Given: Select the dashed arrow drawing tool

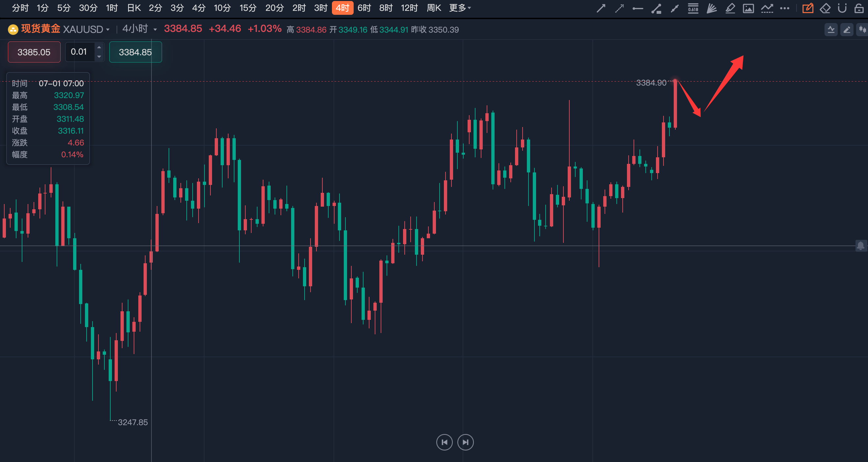Looking at the screenshot, I should click(x=619, y=8).
